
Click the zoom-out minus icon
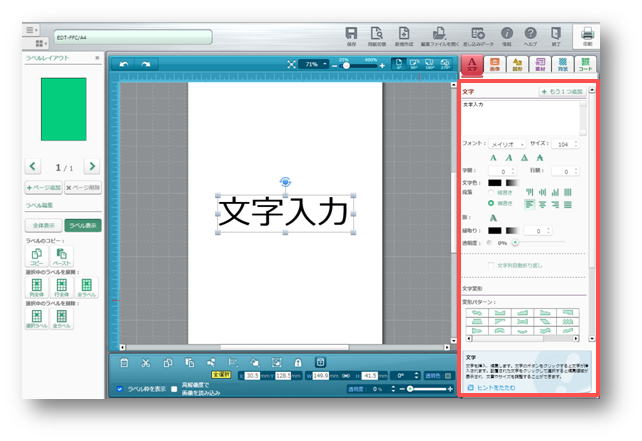pyautogui.click(x=335, y=66)
